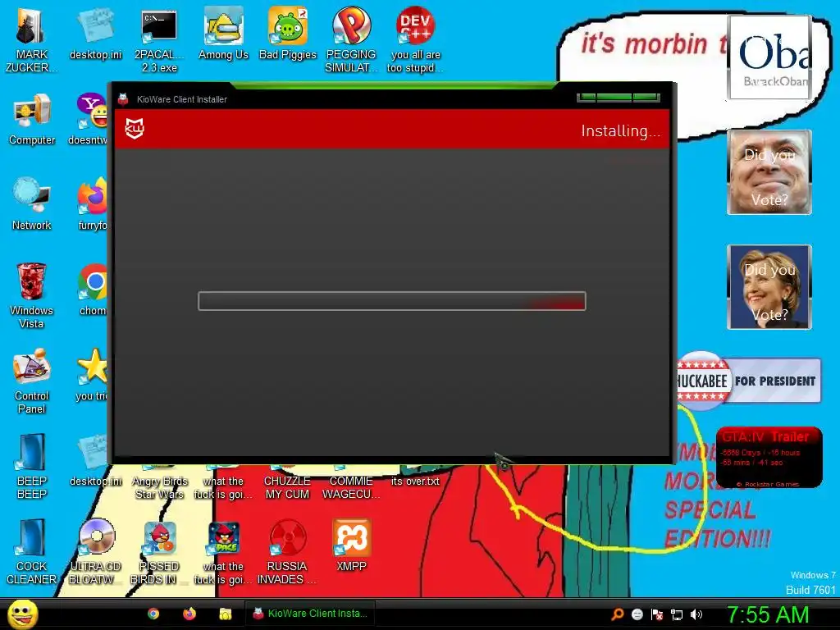This screenshot has width=840, height=630.
Task: Click the installer progress bar
Action: pos(391,301)
